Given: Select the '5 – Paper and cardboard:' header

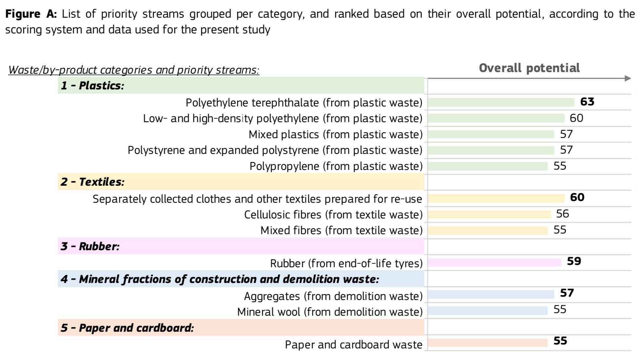Looking at the screenshot, I should tap(127, 328).
